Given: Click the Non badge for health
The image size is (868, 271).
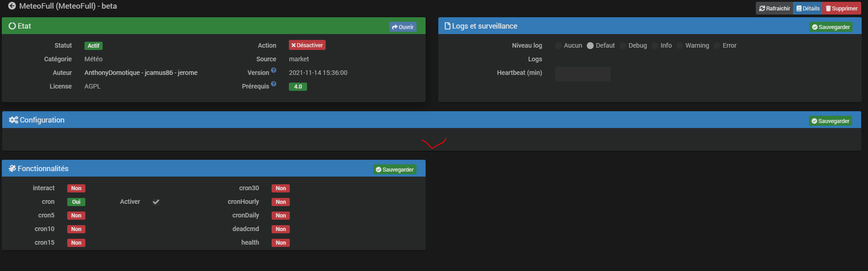Looking at the screenshot, I should coord(281,242).
